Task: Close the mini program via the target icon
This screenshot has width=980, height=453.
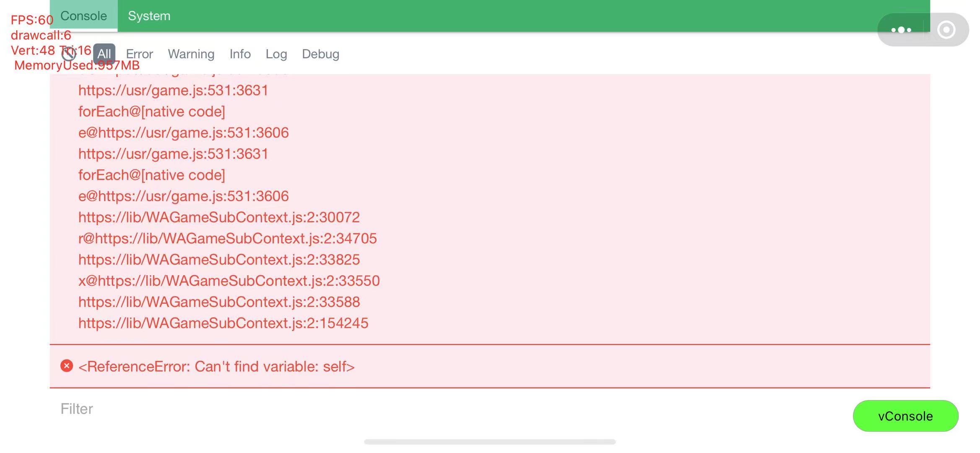Action: 946,30
